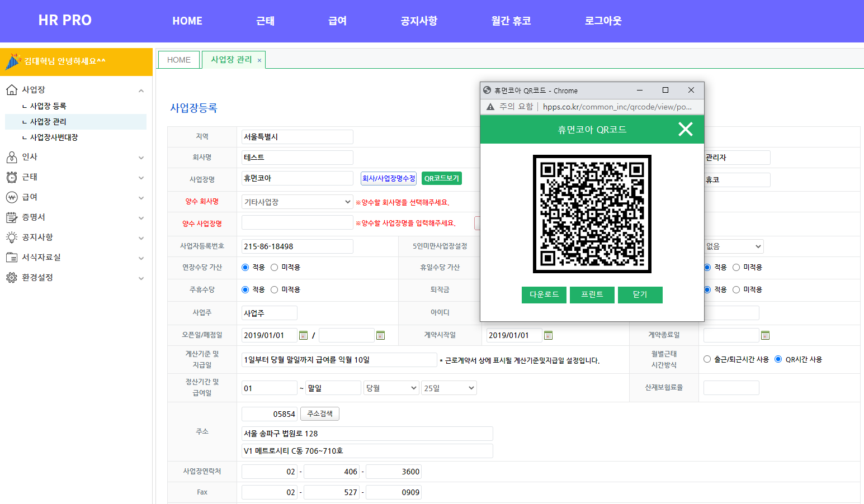This screenshot has width=864, height=504.
Task: Click the 사업주 input field
Action: pyautogui.click(x=270, y=313)
